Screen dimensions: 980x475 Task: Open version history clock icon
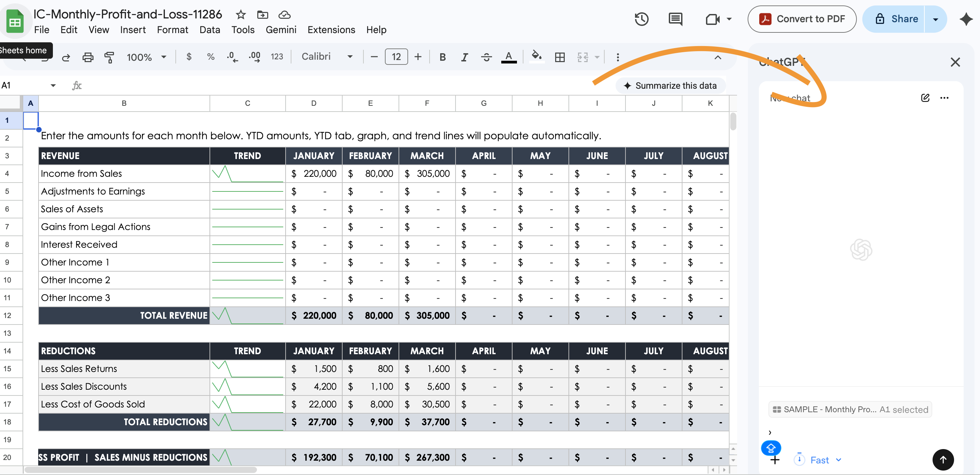642,19
